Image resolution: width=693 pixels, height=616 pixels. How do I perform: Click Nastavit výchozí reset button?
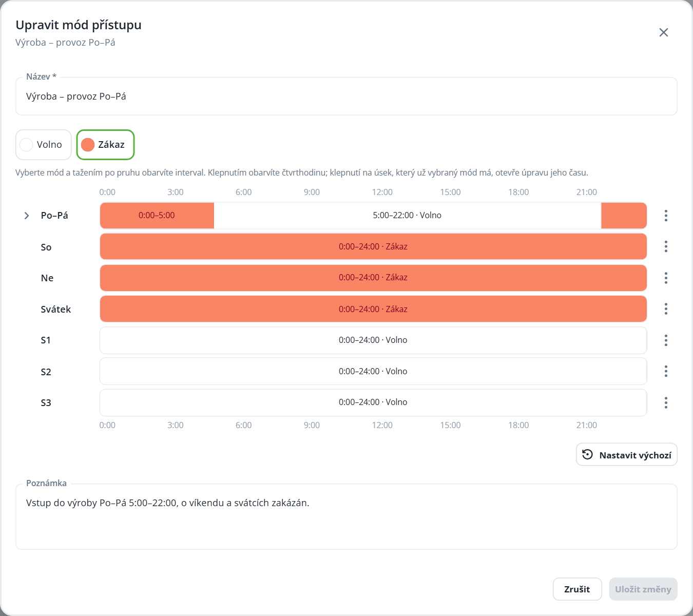(627, 455)
